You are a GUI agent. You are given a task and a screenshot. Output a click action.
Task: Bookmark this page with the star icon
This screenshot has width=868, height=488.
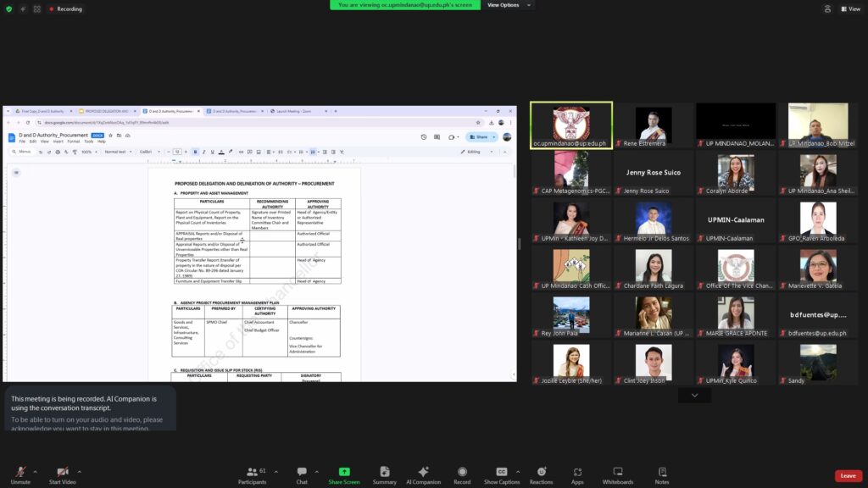pos(478,122)
